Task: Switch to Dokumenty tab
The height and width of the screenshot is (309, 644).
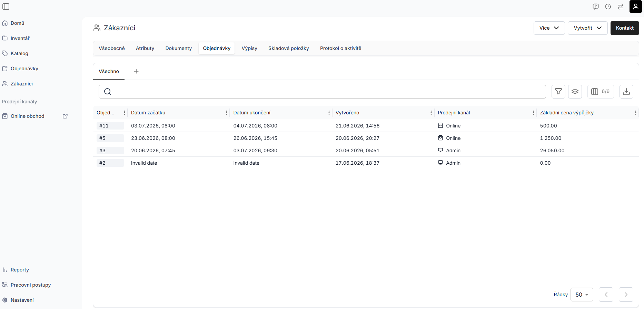Action: click(179, 48)
